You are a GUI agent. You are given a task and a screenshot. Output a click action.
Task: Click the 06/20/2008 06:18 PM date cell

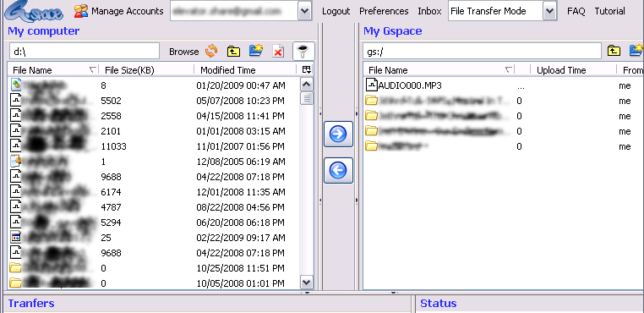(x=240, y=222)
